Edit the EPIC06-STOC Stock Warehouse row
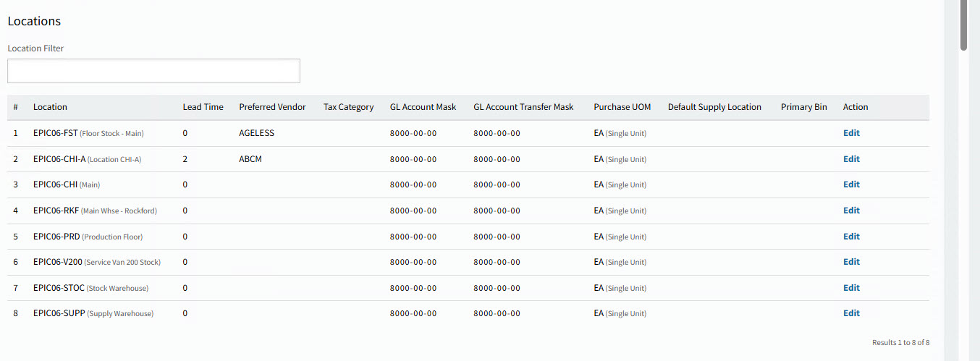980x361 pixels. [851, 288]
